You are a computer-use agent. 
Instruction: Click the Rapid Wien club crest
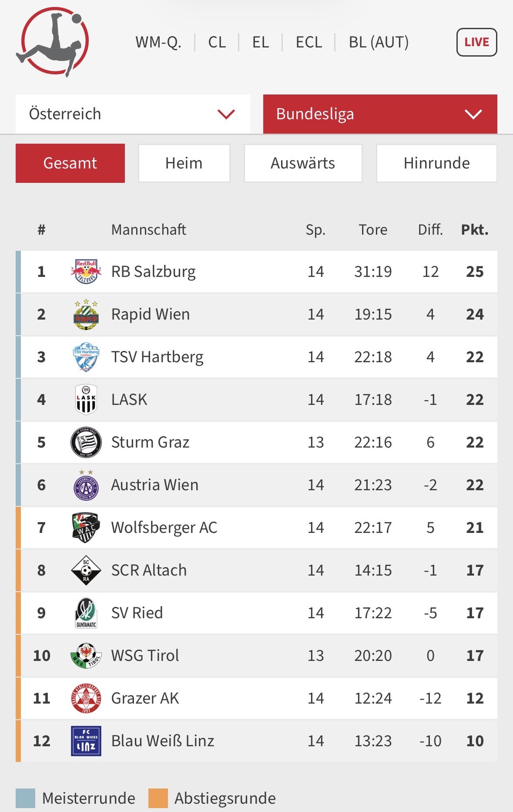pyautogui.click(x=86, y=314)
